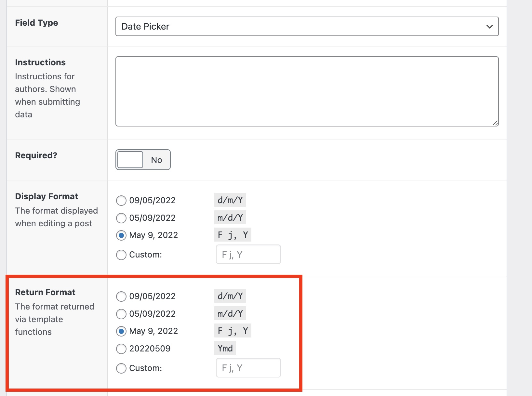Select Return Format 20220509 radio

pyautogui.click(x=121, y=349)
